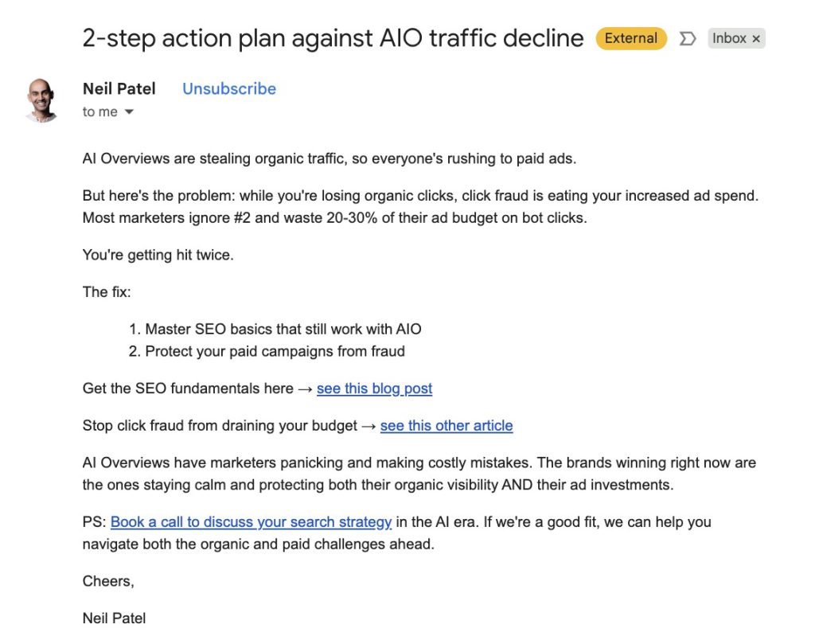The height and width of the screenshot is (644, 815).
Task: Click list item "Master SEO basics that still work"
Action: coord(283,329)
